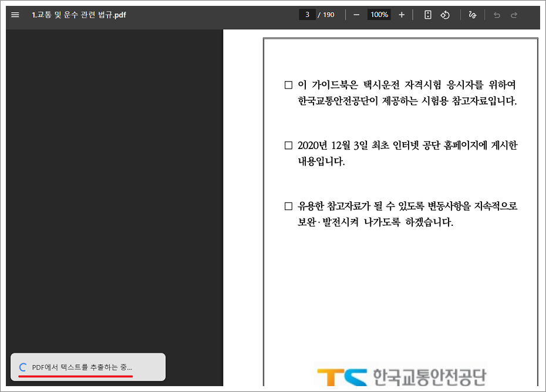Dismiss the text extraction notification
The image size is (546, 392).
tap(87, 366)
